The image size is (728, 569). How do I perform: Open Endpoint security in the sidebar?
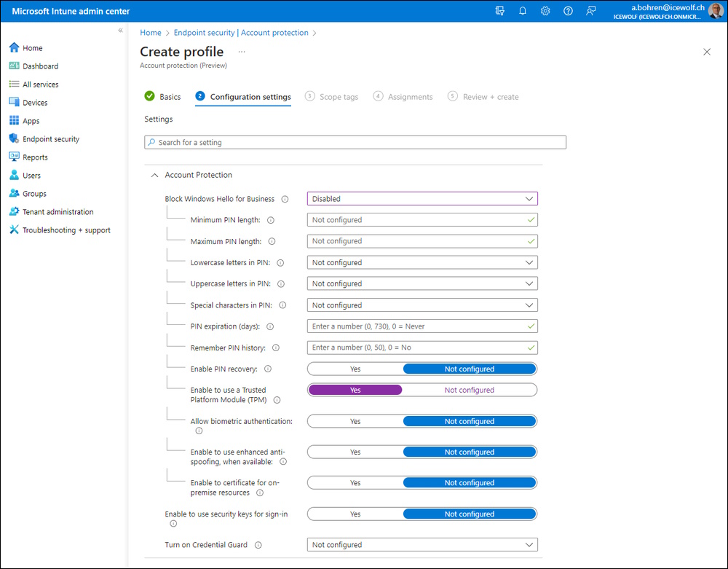[x=51, y=139]
